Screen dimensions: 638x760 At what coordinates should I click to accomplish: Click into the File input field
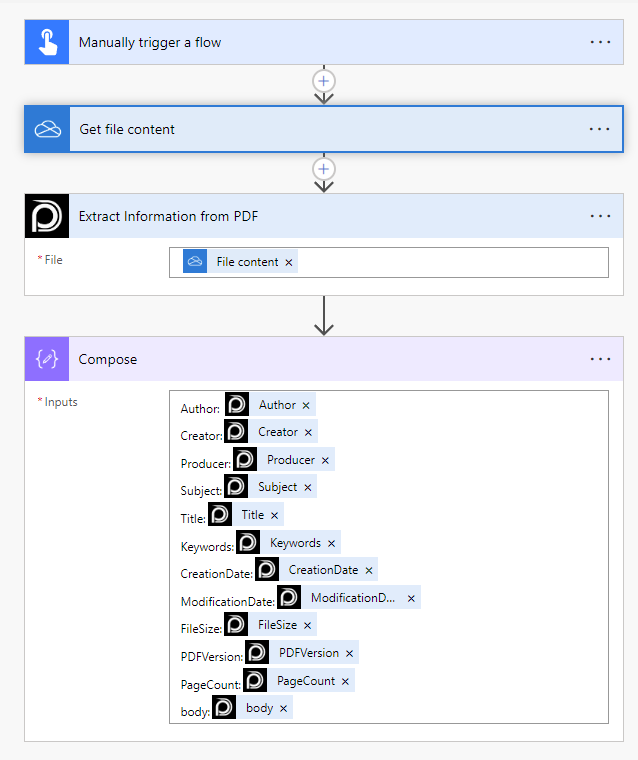point(450,262)
